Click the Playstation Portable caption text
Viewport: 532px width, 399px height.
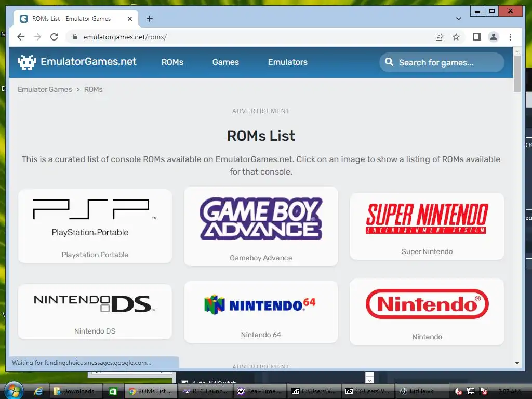[x=95, y=255]
